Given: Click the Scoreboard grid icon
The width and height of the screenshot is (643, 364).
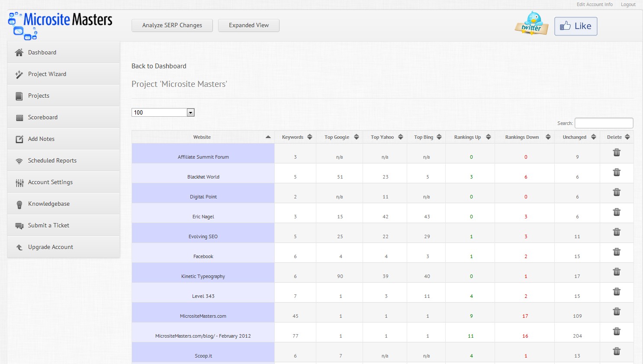Looking at the screenshot, I should [19, 118].
